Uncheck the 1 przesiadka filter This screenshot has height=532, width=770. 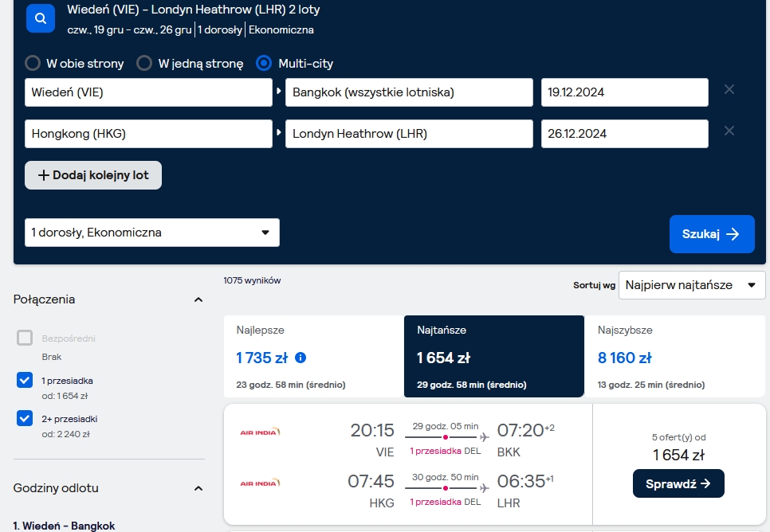click(x=25, y=380)
